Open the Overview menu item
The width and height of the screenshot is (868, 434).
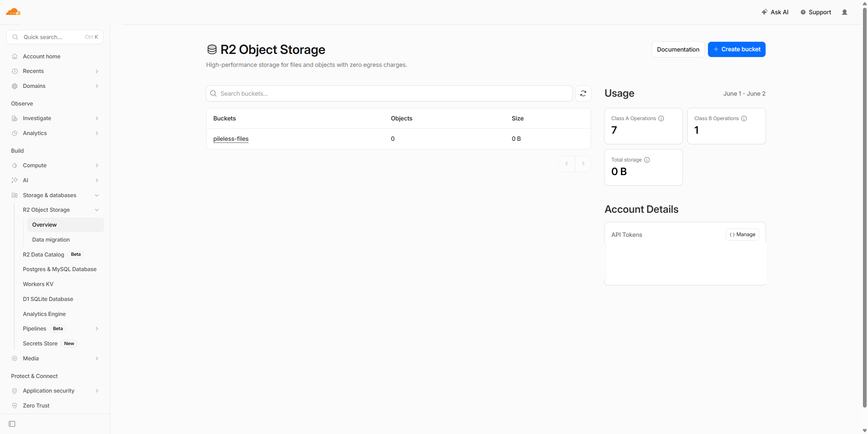click(65, 225)
